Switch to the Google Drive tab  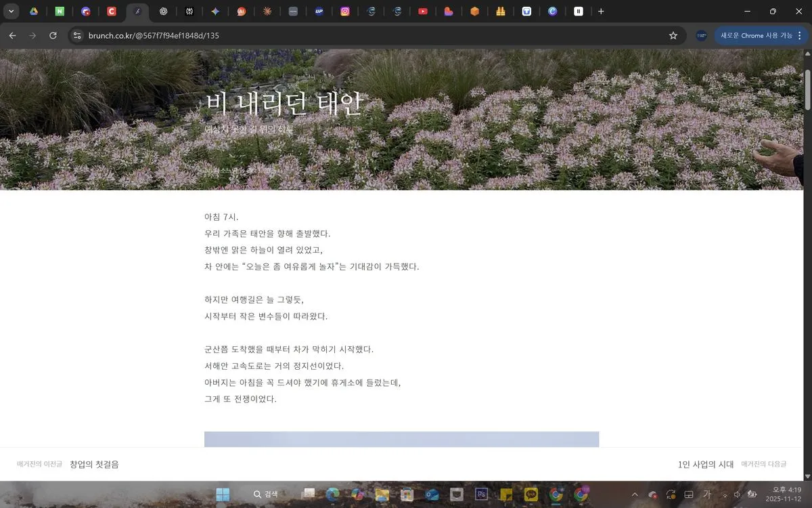click(x=33, y=12)
